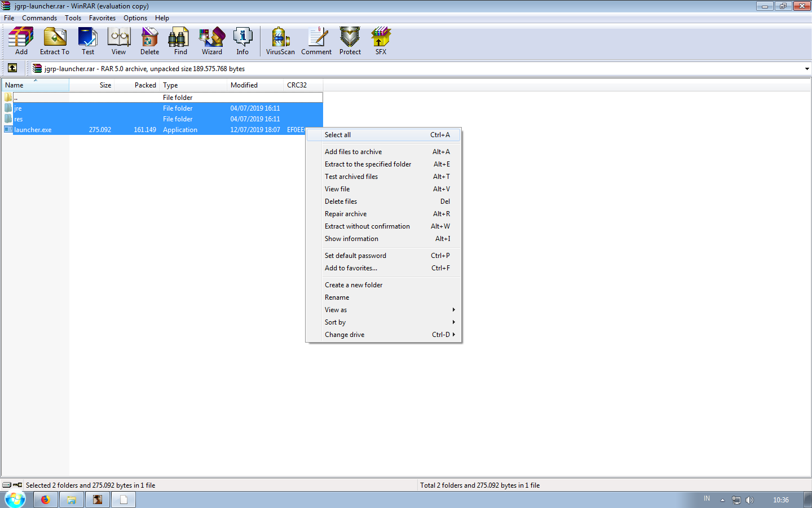Open the File menu
Viewport: 812px width, 508px height.
tap(9, 17)
